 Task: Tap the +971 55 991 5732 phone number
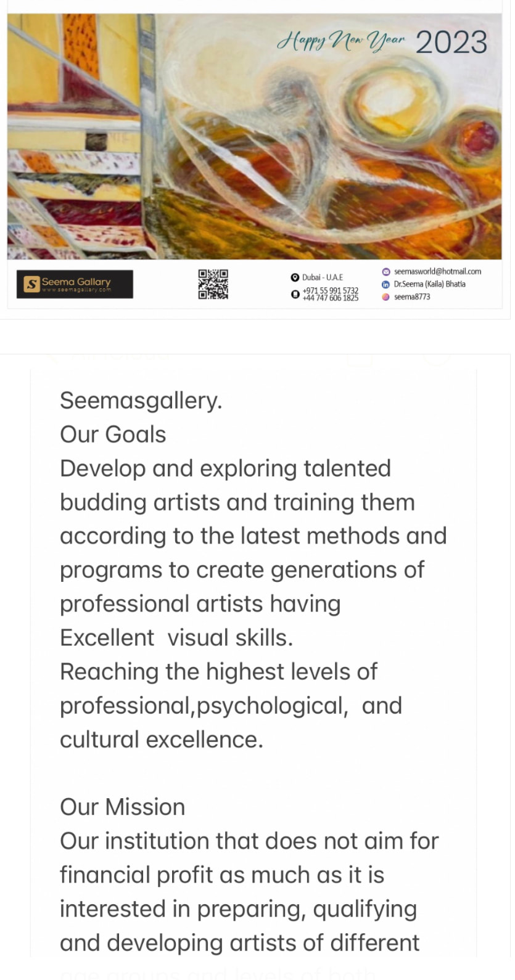coord(330,290)
